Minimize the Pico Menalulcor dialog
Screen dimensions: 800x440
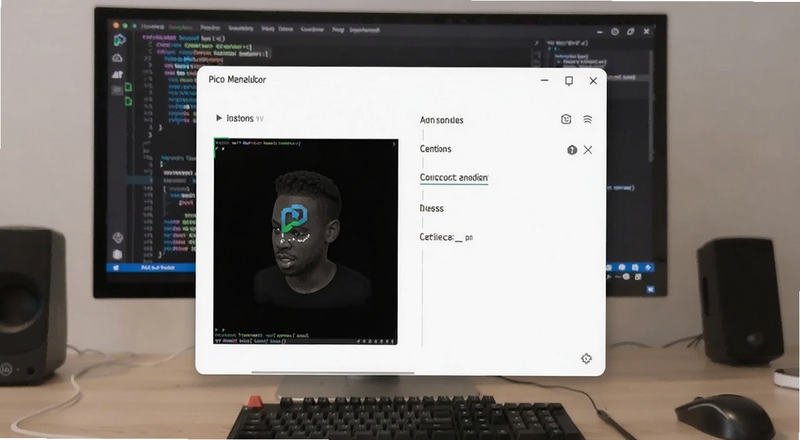(x=544, y=80)
